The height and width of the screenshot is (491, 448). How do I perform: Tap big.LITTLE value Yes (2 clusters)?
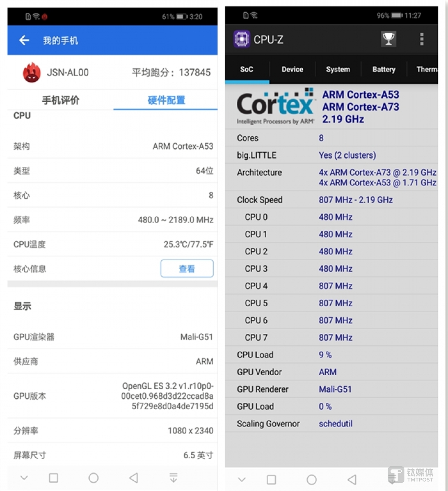pos(347,155)
